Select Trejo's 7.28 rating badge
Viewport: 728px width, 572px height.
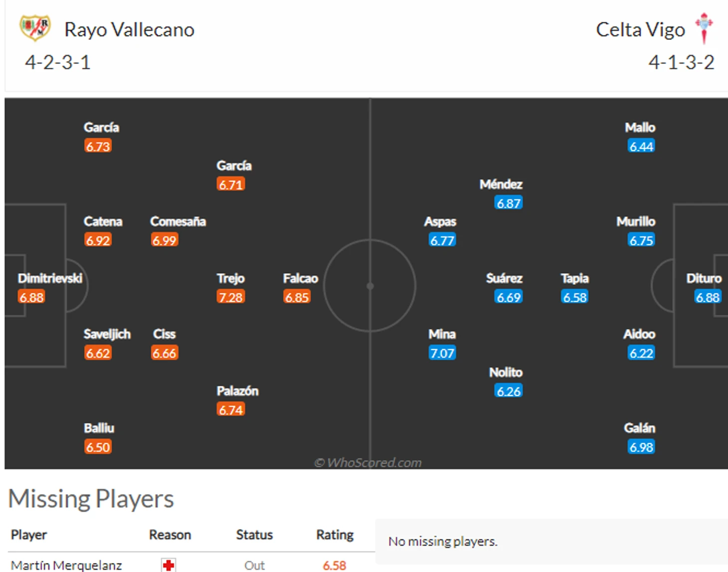pos(230,297)
